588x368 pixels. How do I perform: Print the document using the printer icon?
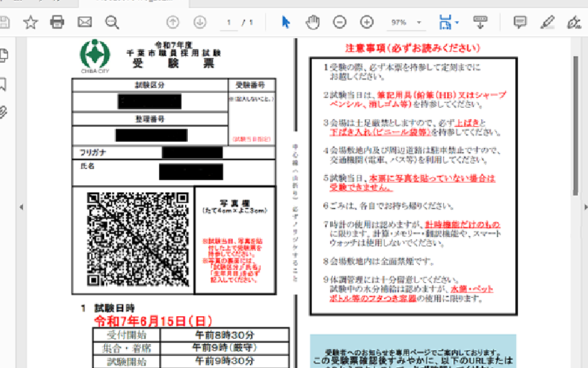tap(57, 22)
